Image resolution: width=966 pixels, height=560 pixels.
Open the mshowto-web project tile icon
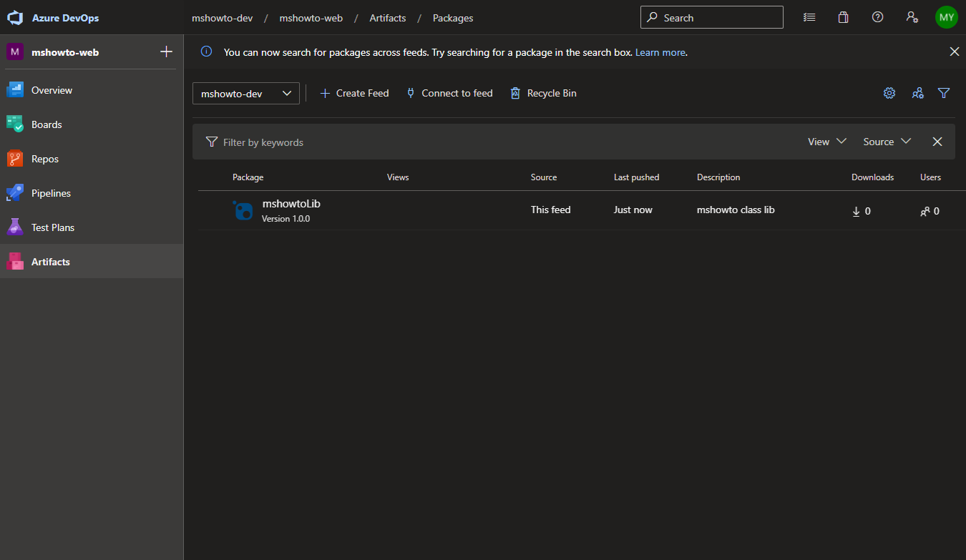click(x=15, y=51)
